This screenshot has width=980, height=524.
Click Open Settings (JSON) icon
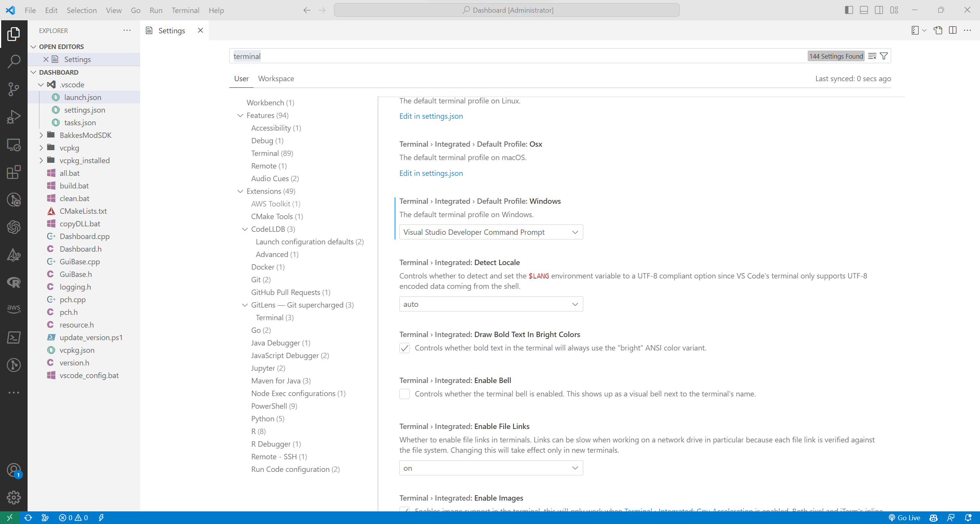pos(938,31)
